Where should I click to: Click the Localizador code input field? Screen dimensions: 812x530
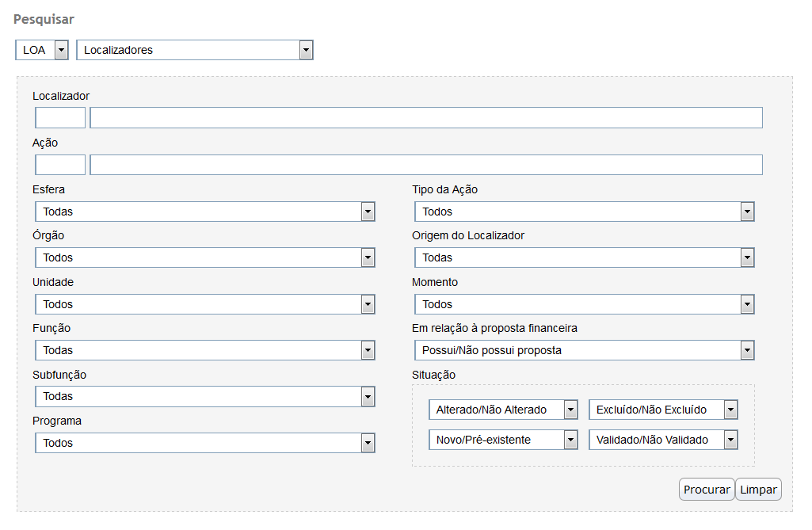60,118
